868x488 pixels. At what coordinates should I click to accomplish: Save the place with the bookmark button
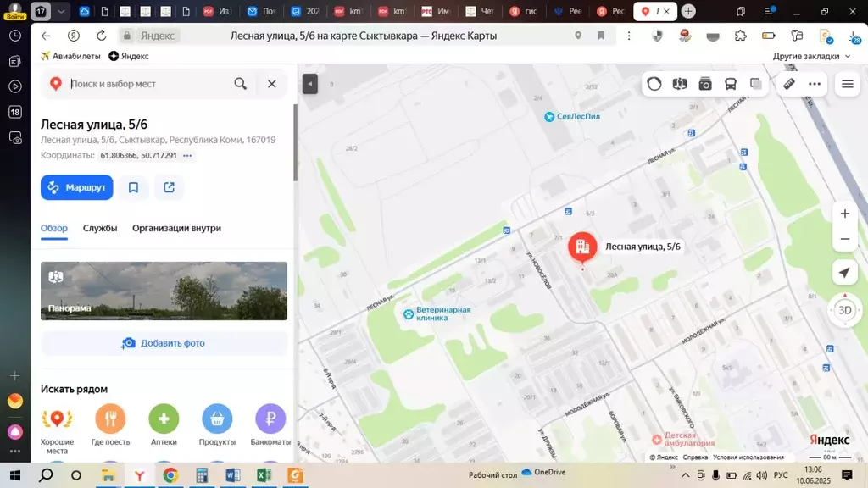coord(133,187)
